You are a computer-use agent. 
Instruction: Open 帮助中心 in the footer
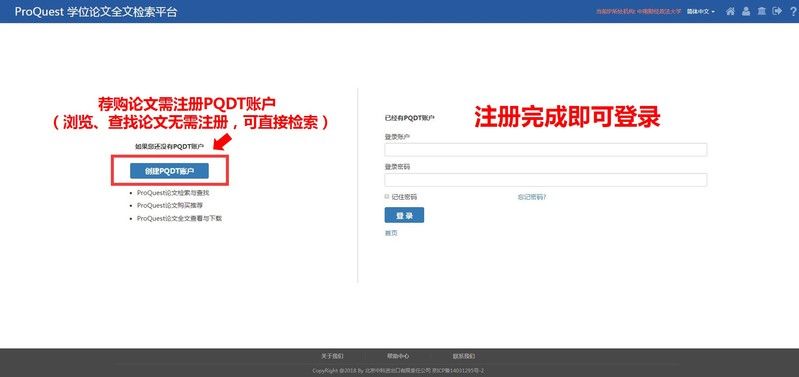pyautogui.click(x=398, y=356)
